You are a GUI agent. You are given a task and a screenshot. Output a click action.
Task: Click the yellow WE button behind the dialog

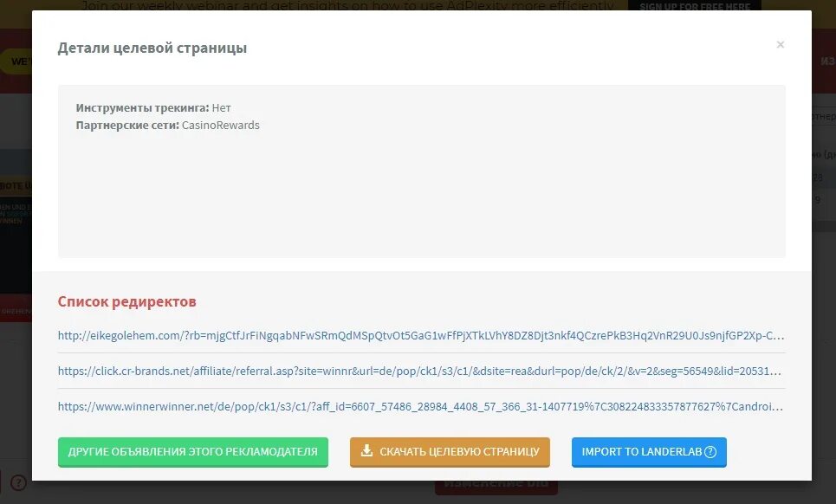pos(16,61)
